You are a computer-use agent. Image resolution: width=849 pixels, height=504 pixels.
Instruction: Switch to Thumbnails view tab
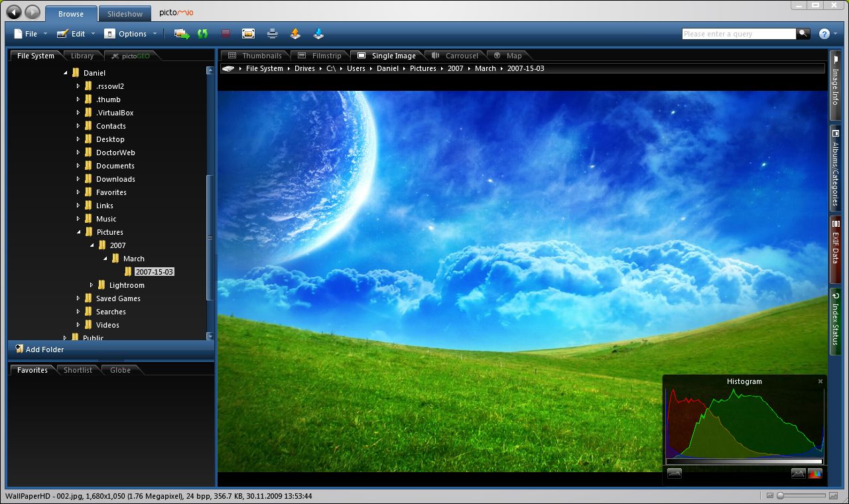pyautogui.click(x=255, y=56)
